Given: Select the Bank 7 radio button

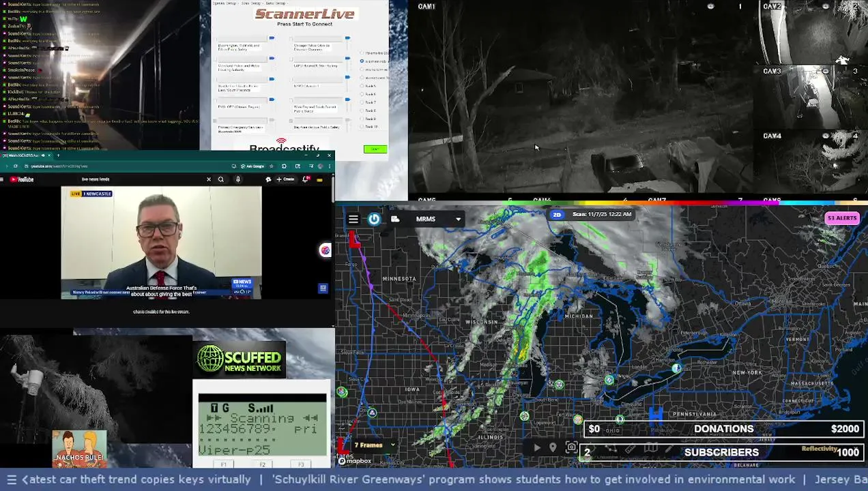Looking at the screenshot, I should point(362,102).
